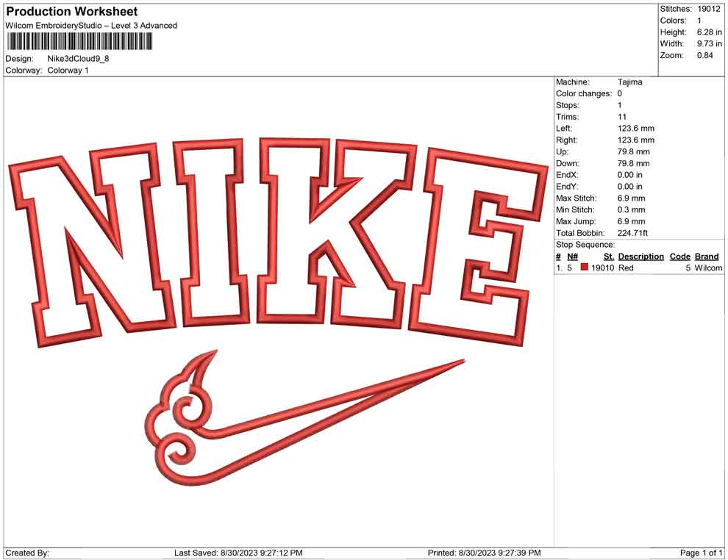Click the Up value 79.8 mm
Screen dimensions: 728x560
pos(633,151)
